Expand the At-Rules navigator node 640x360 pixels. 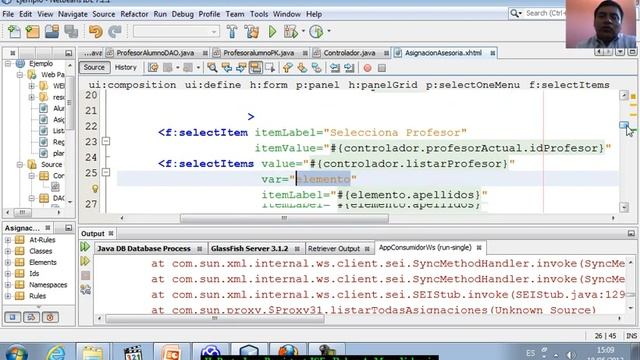(x=8, y=240)
